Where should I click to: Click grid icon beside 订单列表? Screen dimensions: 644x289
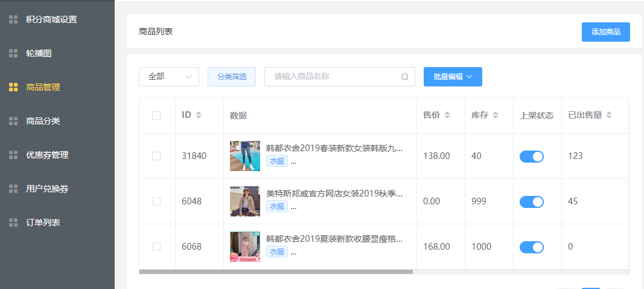[x=13, y=222]
